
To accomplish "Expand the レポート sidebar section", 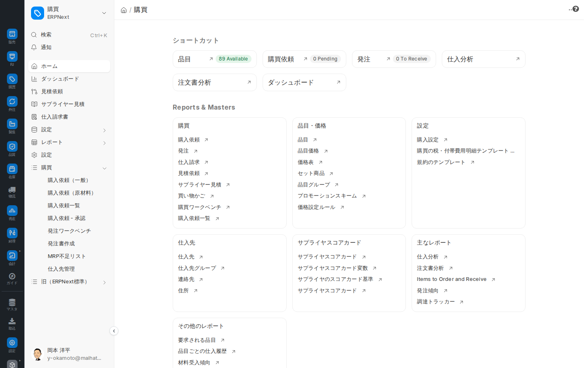I will coord(69,142).
